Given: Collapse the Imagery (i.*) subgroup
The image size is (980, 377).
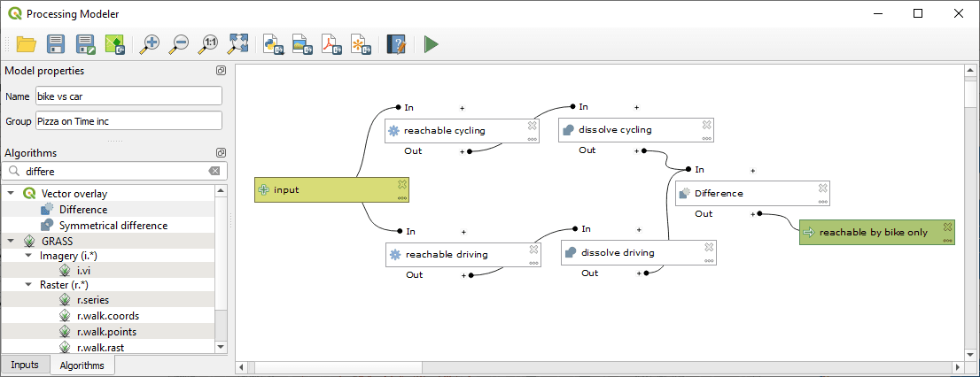Looking at the screenshot, I should [28, 257].
